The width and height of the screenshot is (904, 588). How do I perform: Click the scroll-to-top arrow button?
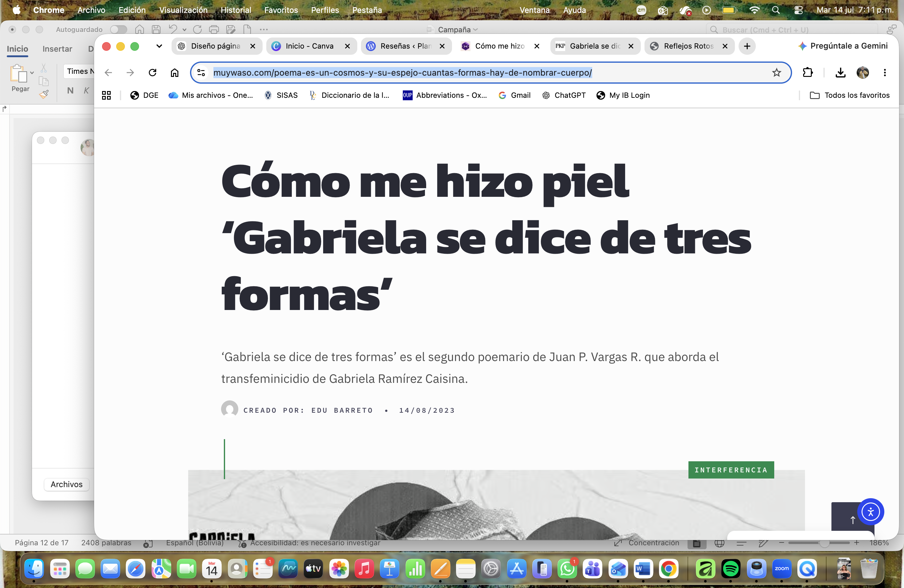(x=852, y=520)
